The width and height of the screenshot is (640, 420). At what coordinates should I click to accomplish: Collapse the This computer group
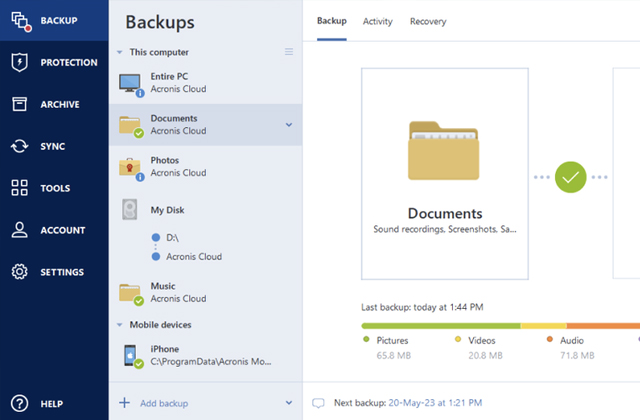coord(120,52)
